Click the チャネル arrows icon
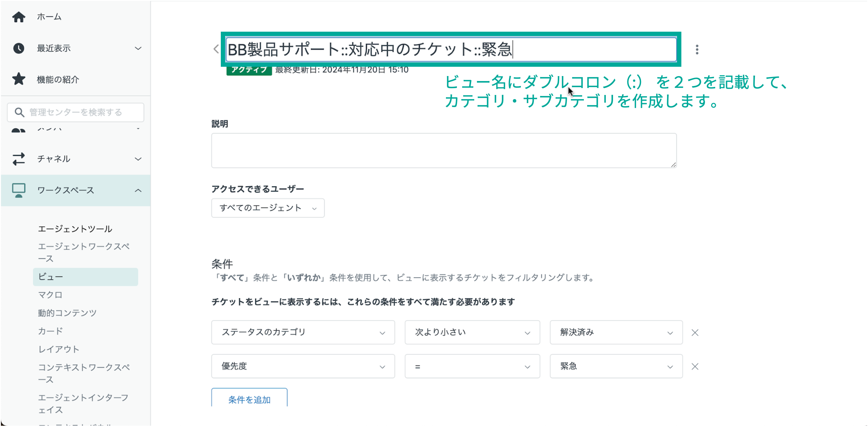Screen dimensions: 868x427 point(19,159)
